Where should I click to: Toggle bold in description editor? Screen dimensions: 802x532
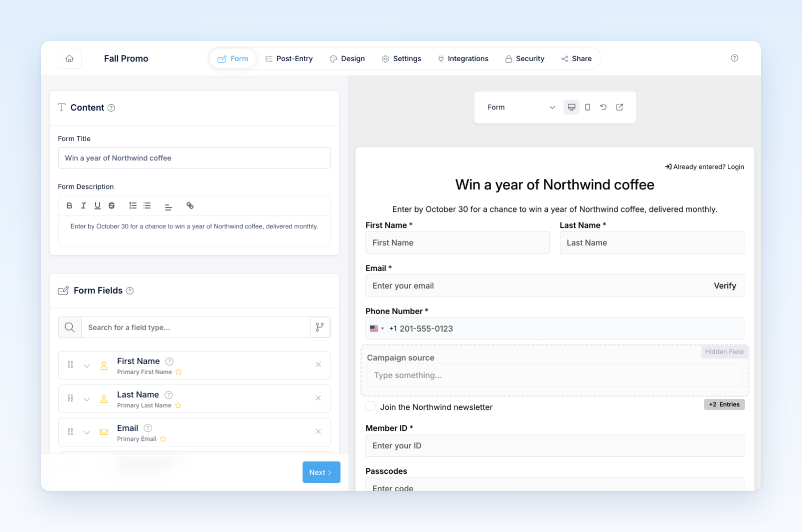click(70, 205)
